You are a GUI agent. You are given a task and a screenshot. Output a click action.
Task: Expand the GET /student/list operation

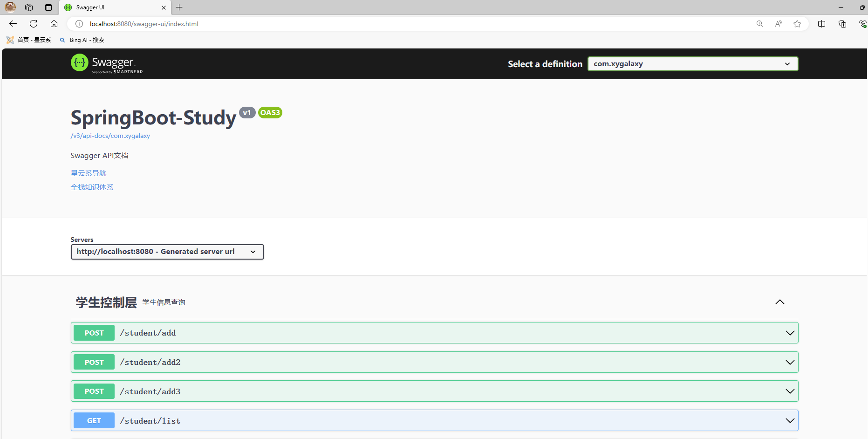pyautogui.click(x=434, y=420)
